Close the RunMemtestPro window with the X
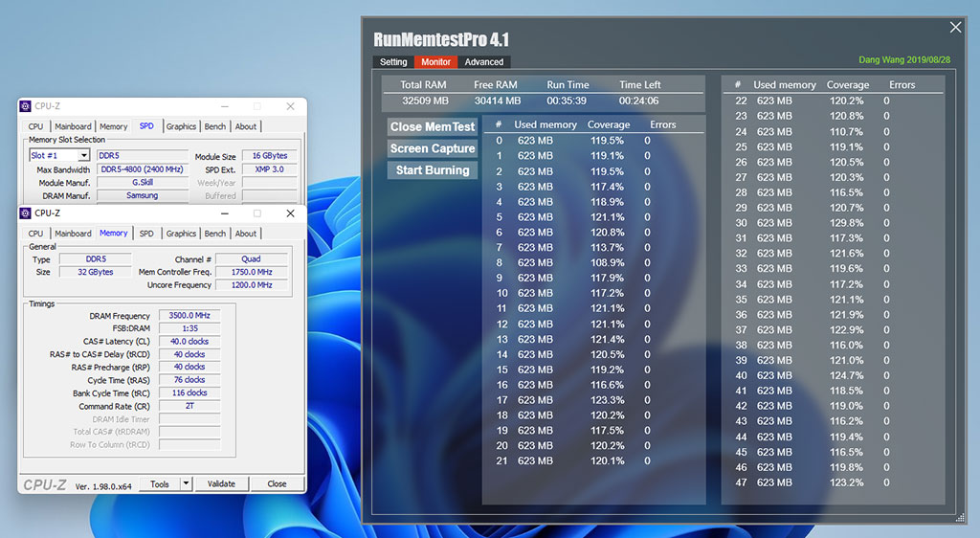980x538 pixels. [956, 27]
